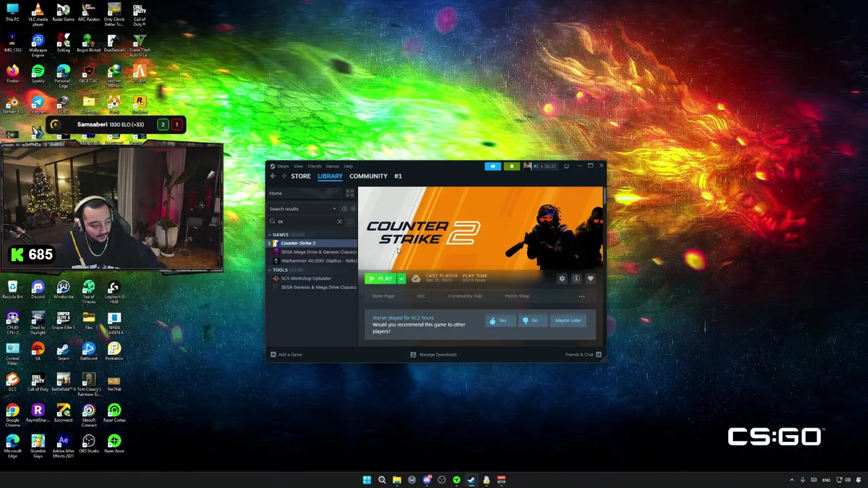868x488 pixels.
Task: Click Add a Game at the bottom left
Action: tap(286, 354)
